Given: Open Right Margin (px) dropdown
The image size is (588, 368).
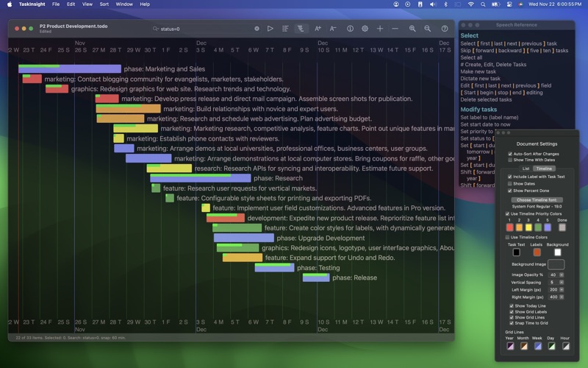Looking at the screenshot, I should [562, 297].
